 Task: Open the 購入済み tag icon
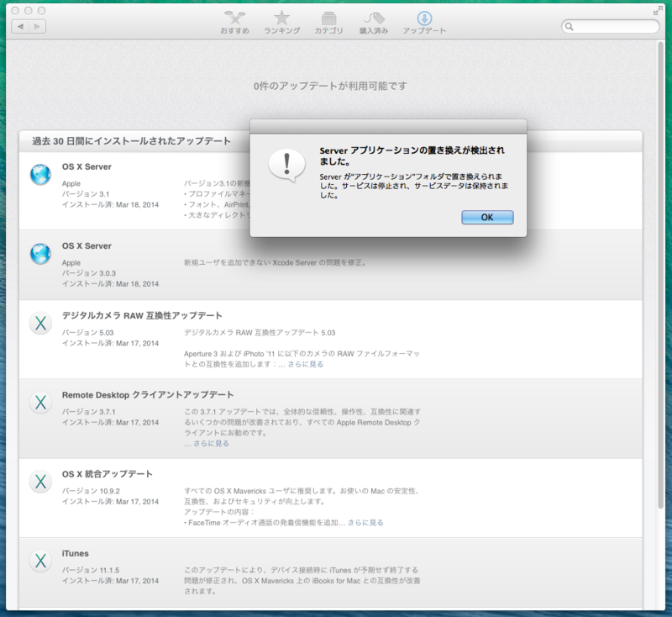click(x=374, y=23)
